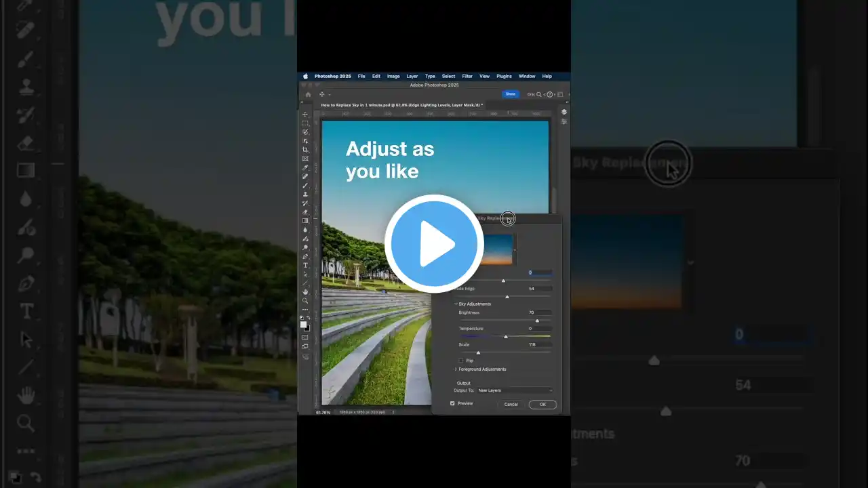Toggle Quick Mask mode

(x=305, y=337)
